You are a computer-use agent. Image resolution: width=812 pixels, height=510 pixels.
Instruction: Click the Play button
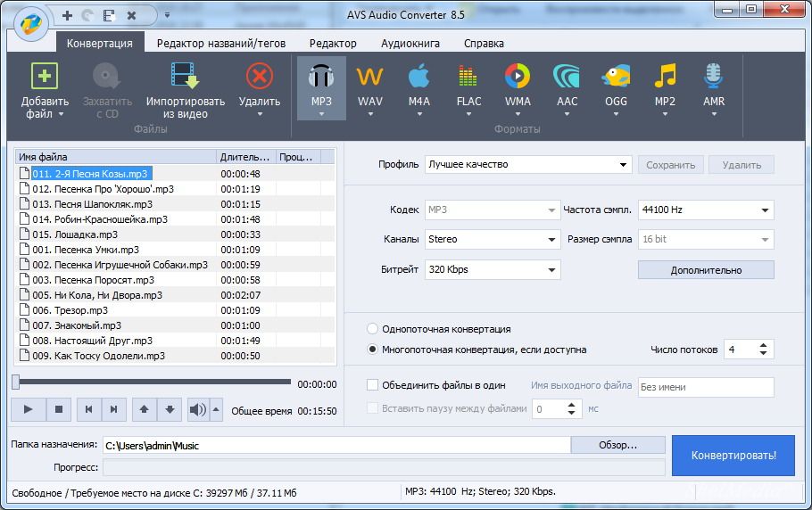click(x=29, y=409)
